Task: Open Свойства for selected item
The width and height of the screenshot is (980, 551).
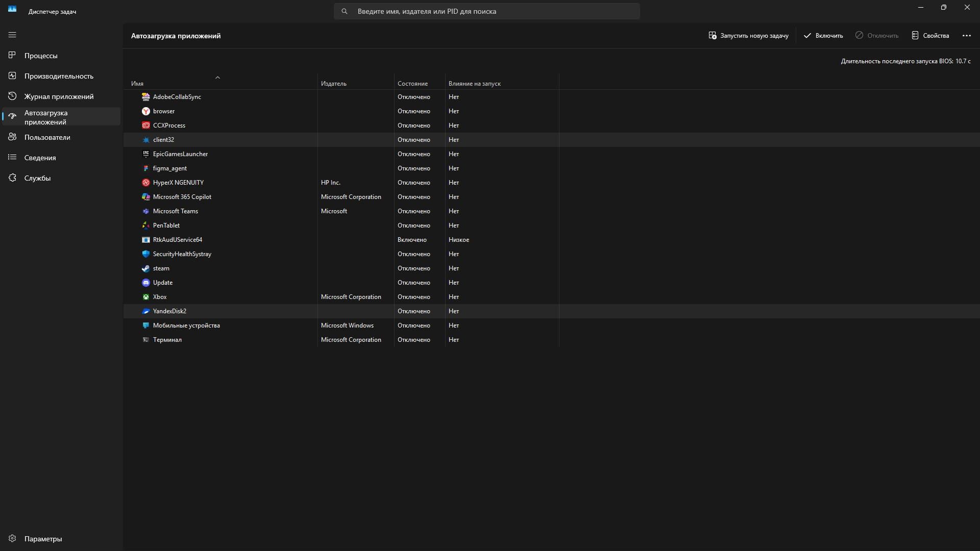Action: (x=930, y=36)
